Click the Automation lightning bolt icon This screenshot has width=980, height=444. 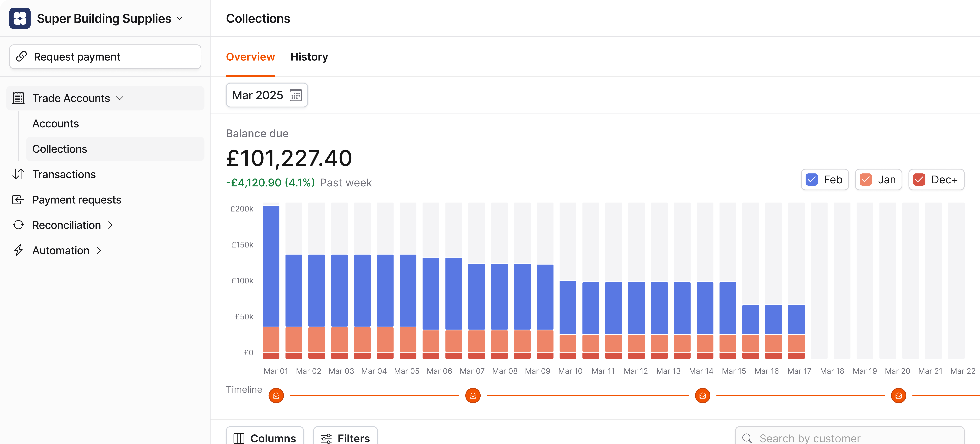pos(18,250)
